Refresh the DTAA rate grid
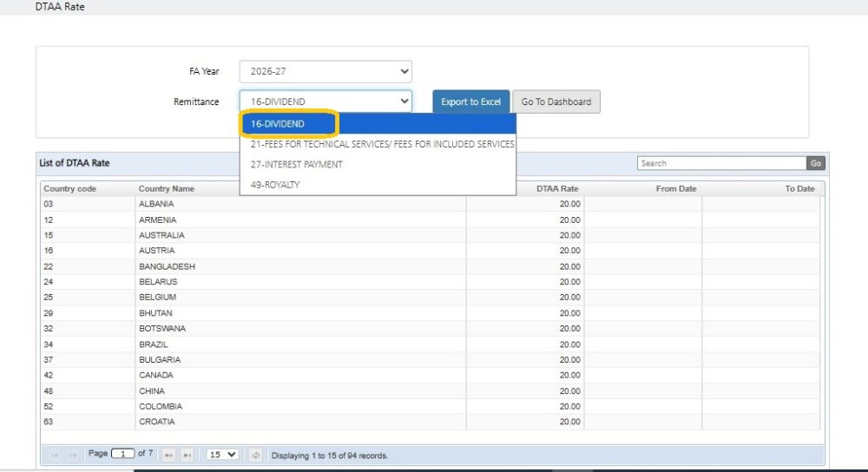The height and width of the screenshot is (472, 868). click(x=255, y=455)
